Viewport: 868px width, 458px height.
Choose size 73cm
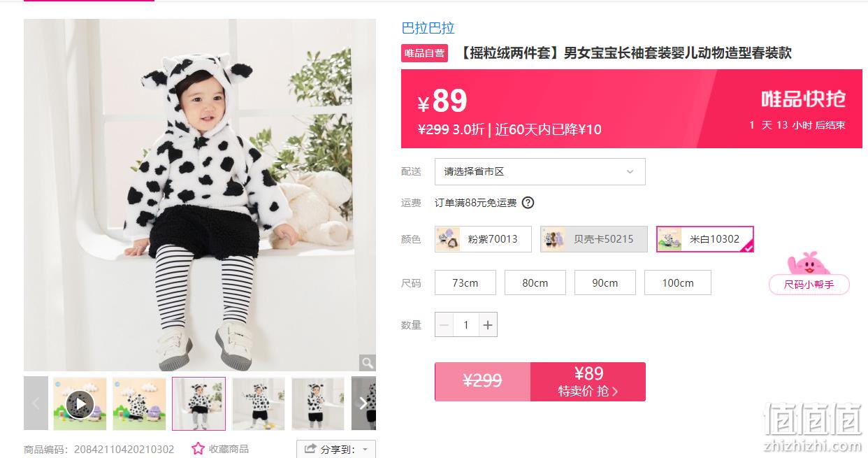click(x=465, y=282)
